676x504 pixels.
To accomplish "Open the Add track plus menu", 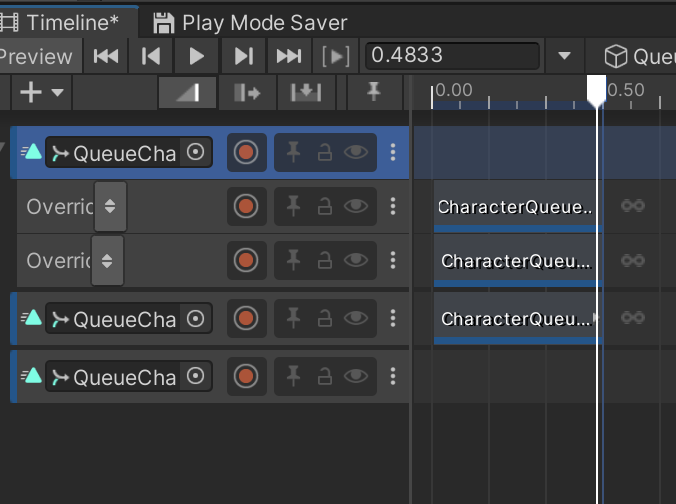I will [x=41, y=93].
